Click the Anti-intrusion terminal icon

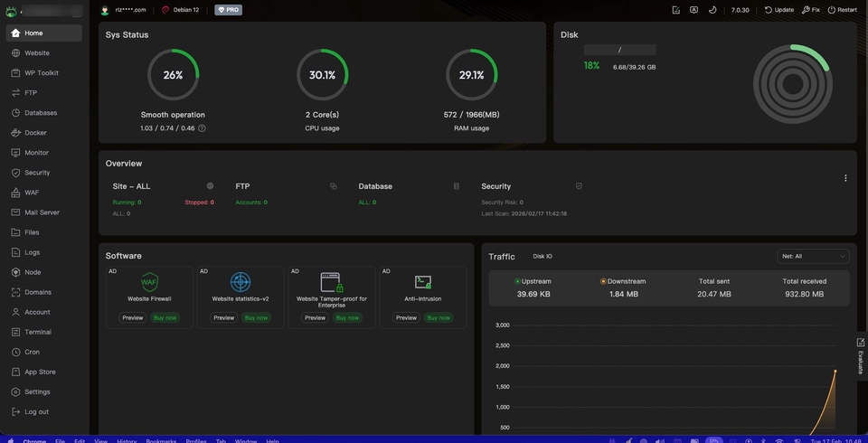423,282
